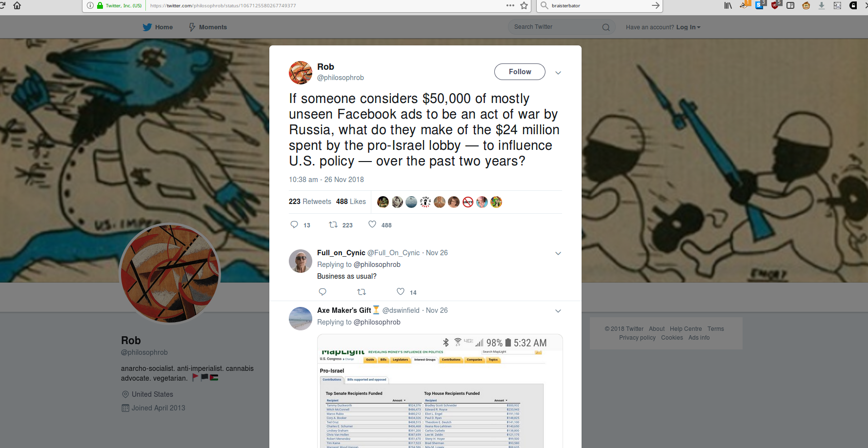Like Rob's tweet with the heart icon
The image size is (868, 448).
[372, 224]
